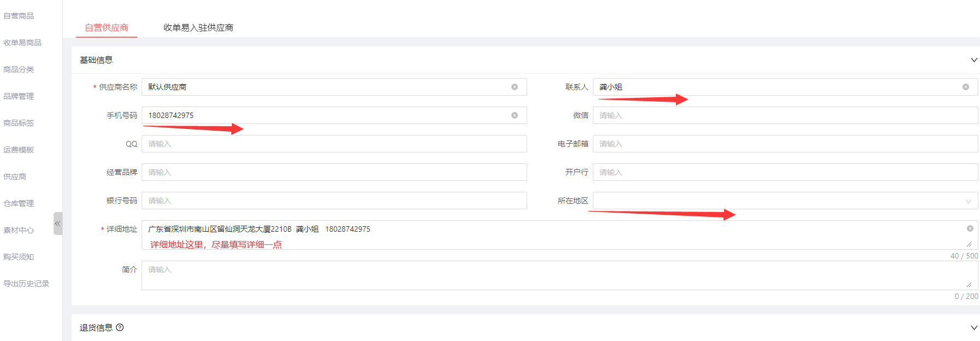Collapse the left sidebar with double-arrow icon

click(57, 224)
